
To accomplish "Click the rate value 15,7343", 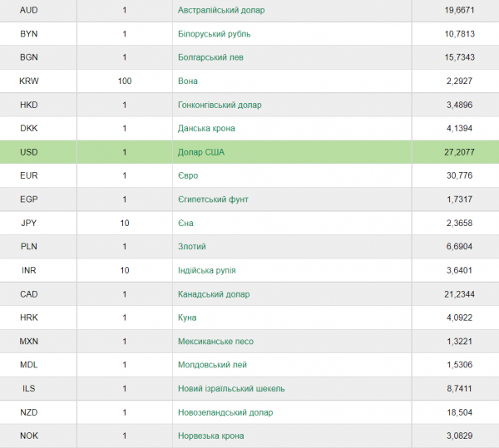I will 460,57.
